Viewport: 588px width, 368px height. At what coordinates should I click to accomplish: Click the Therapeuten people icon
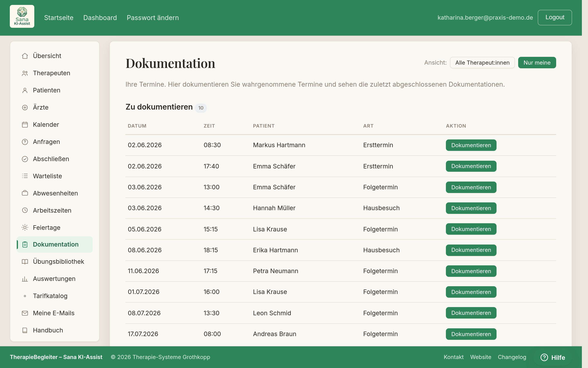point(25,73)
